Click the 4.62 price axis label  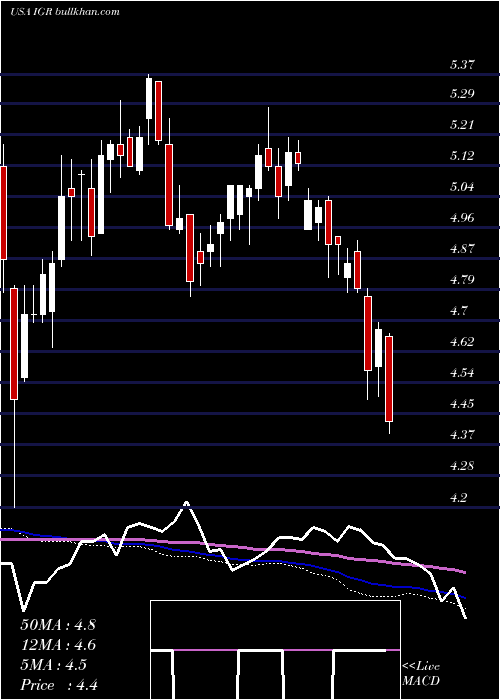pos(462,342)
